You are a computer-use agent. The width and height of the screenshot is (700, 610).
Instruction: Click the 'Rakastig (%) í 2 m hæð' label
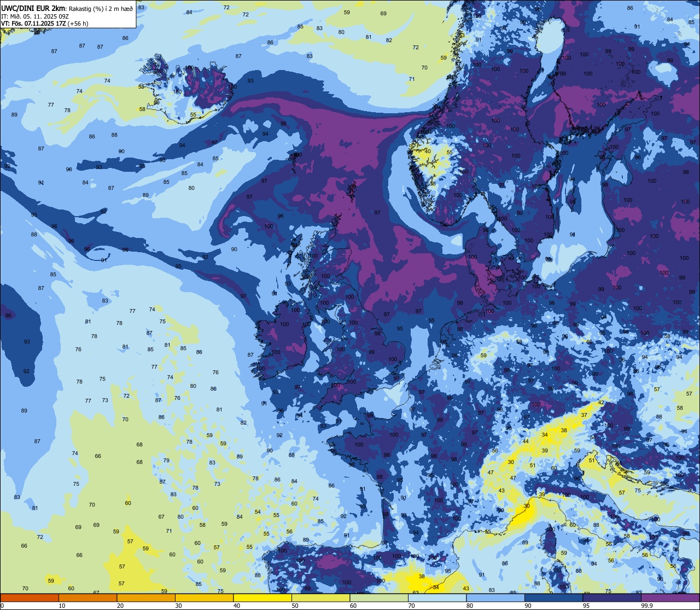point(101,9)
